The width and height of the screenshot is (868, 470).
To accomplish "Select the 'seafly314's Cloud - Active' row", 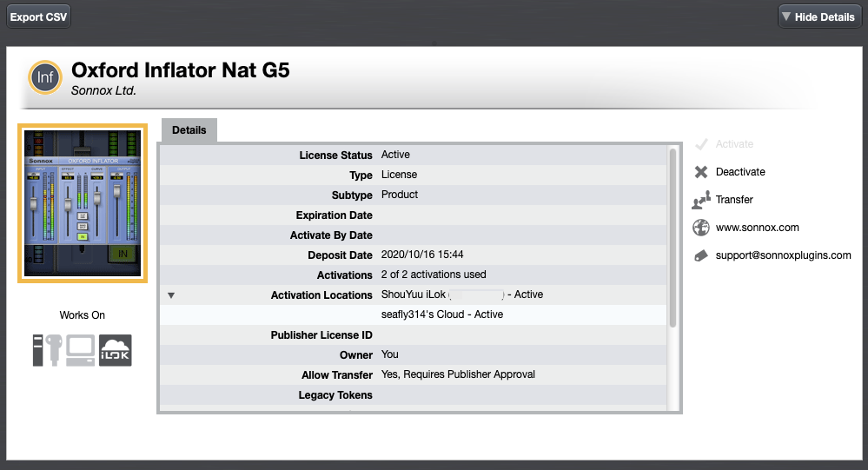I will tap(413, 314).
